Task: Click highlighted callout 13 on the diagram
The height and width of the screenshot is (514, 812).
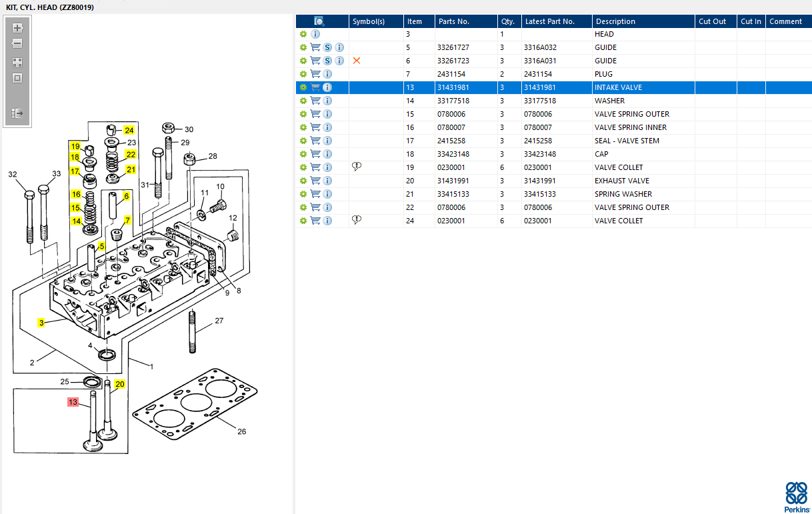Action: [x=73, y=402]
